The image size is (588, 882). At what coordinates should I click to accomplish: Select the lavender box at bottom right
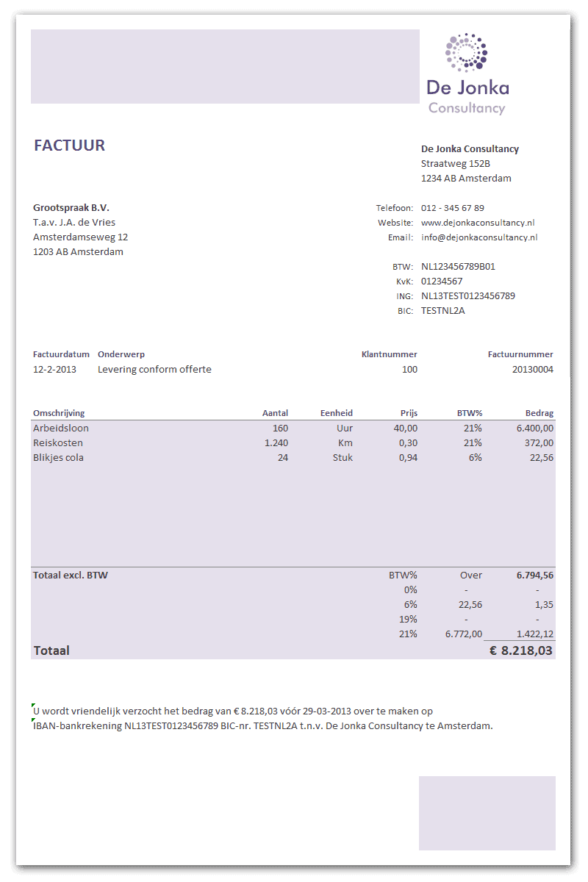coord(487,812)
